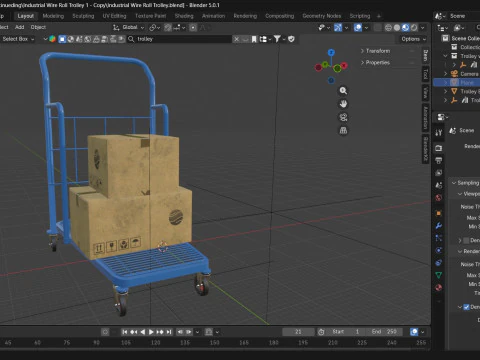Jump to the last frame
The width and height of the screenshot is (480, 360).
169,332
